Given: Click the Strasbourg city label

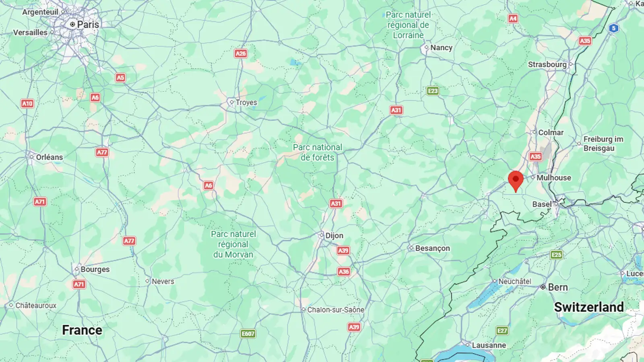Looking at the screenshot, I should (x=547, y=64).
